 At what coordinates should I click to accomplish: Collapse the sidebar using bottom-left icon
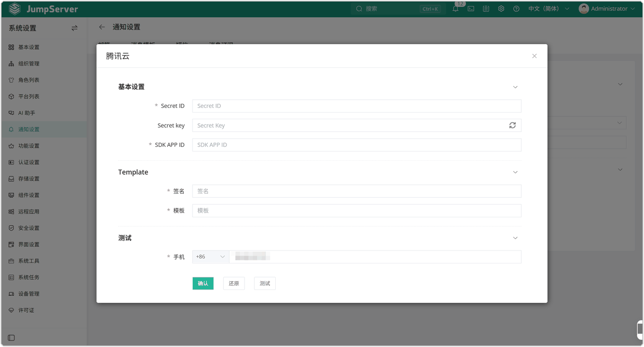pyautogui.click(x=11, y=338)
